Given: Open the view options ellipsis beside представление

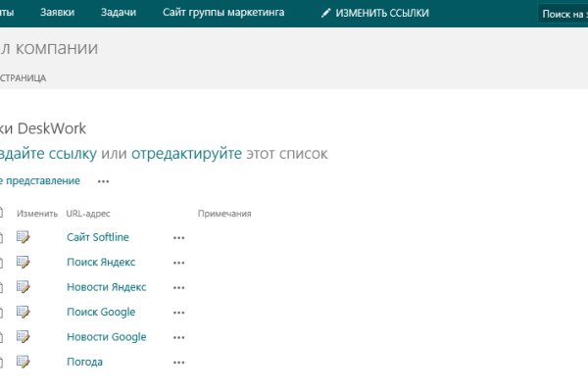Looking at the screenshot, I should pyautogui.click(x=103, y=181).
